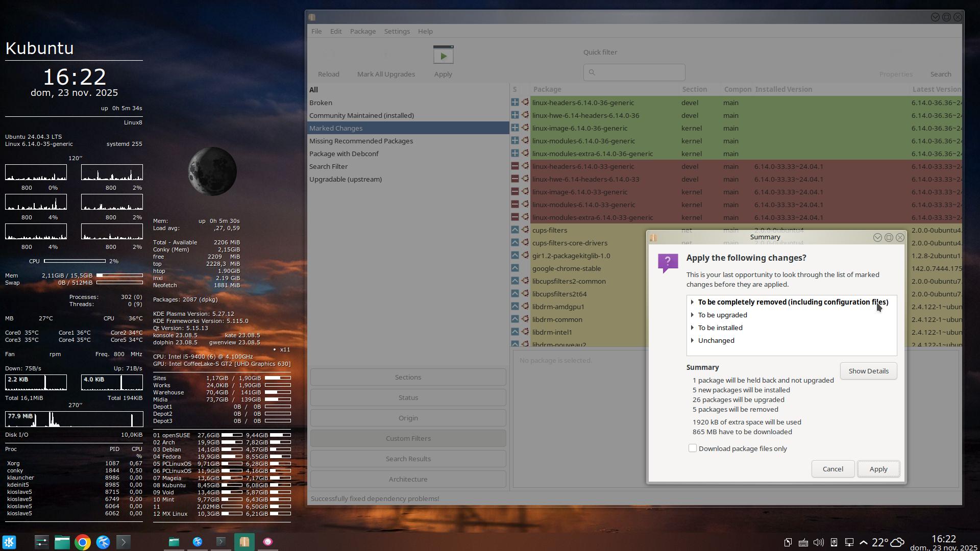Expand the Unchanged packages list
Image resolution: width=980 pixels, height=551 pixels.
692,340
